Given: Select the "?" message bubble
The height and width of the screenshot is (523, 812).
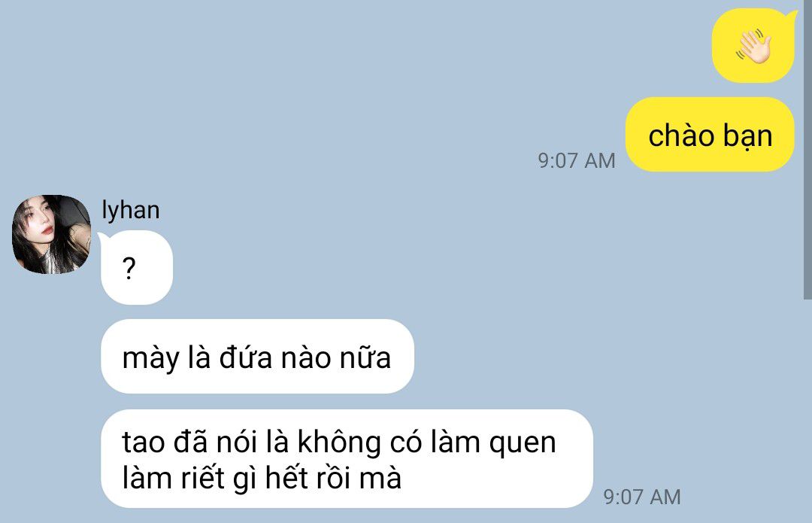Looking at the screenshot, I should (136, 268).
